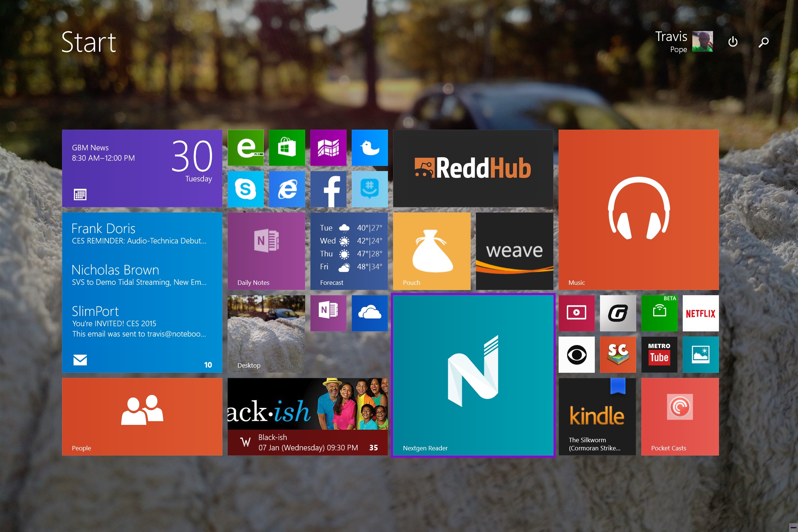Launch Netflix from Start screen

tap(702, 312)
